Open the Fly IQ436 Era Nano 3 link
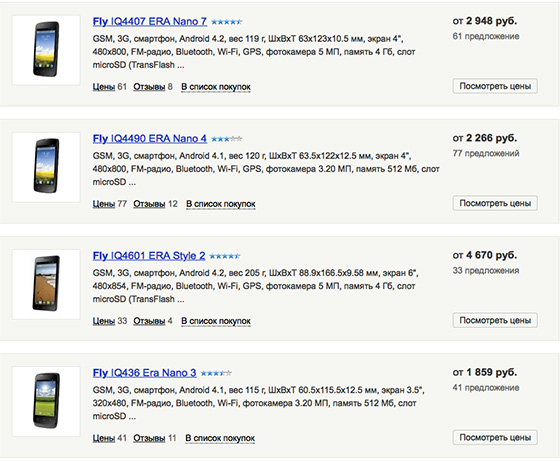 point(145,373)
